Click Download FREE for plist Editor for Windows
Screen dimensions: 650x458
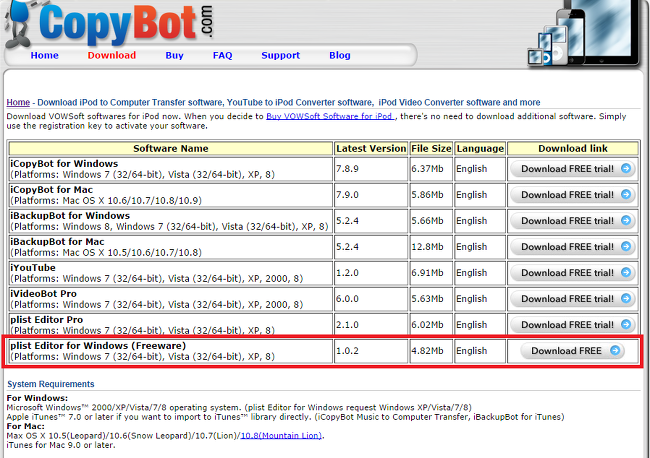coord(572,351)
